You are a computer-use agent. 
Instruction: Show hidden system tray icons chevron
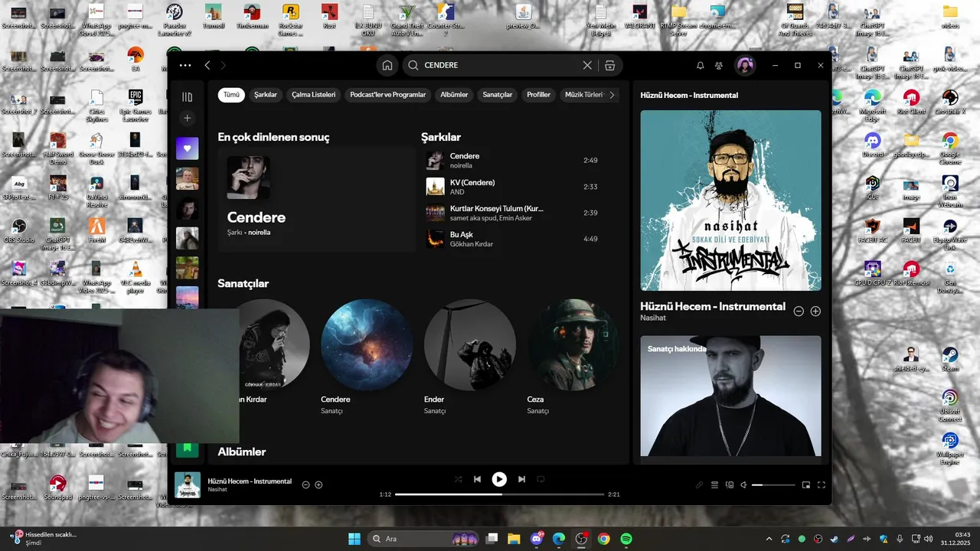(769, 539)
